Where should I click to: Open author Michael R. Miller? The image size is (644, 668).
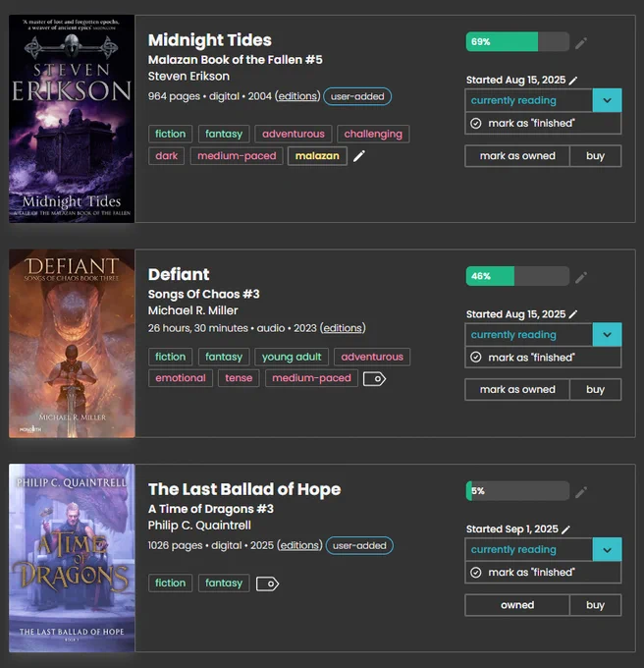pos(192,310)
